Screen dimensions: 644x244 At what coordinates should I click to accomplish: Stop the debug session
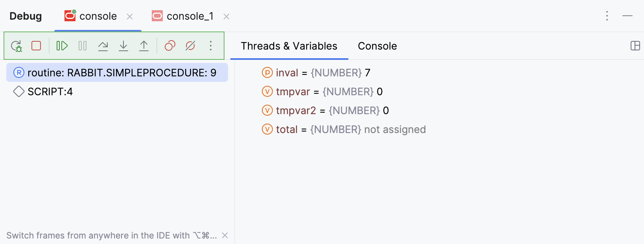[x=36, y=46]
